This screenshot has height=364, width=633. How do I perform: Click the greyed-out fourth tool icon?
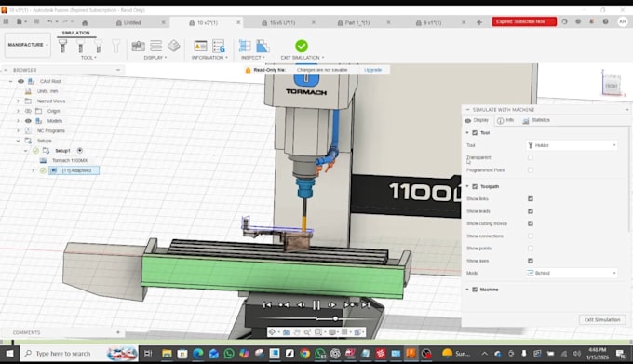pyautogui.click(x=115, y=46)
